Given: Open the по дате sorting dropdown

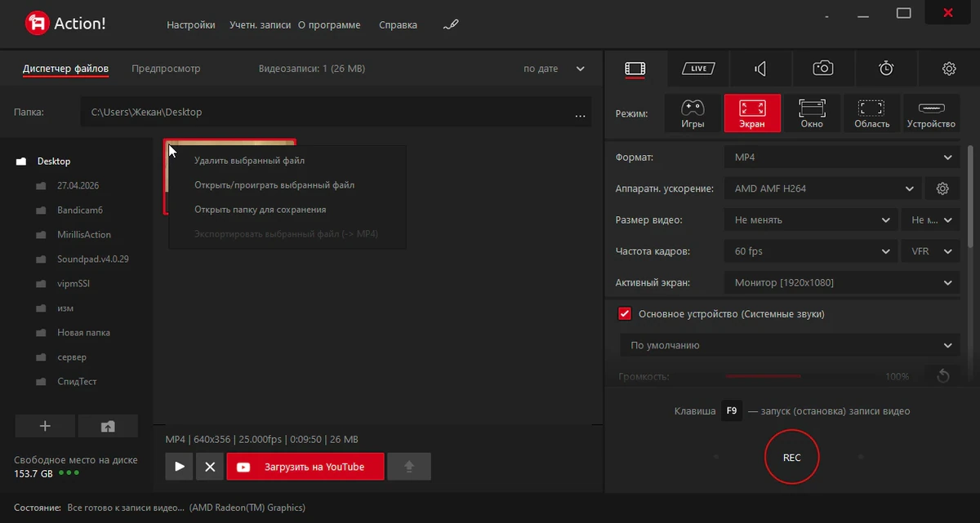Looking at the screenshot, I should [x=555, y=69].
